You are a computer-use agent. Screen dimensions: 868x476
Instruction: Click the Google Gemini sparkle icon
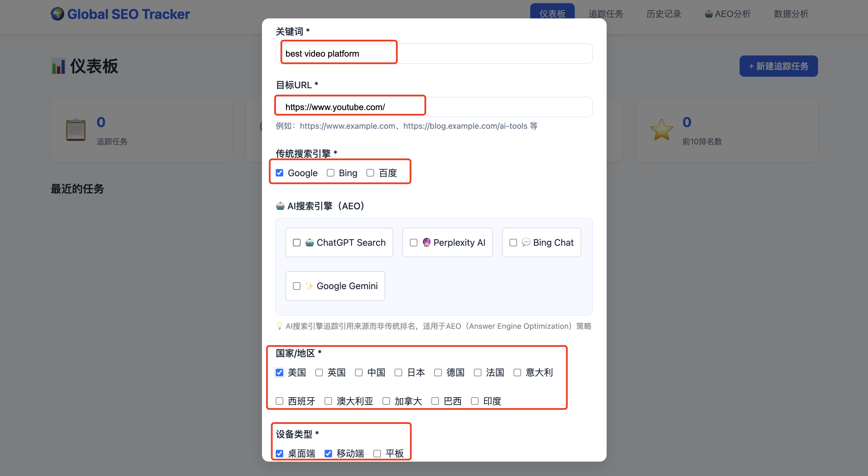click(x=309, y=286)
